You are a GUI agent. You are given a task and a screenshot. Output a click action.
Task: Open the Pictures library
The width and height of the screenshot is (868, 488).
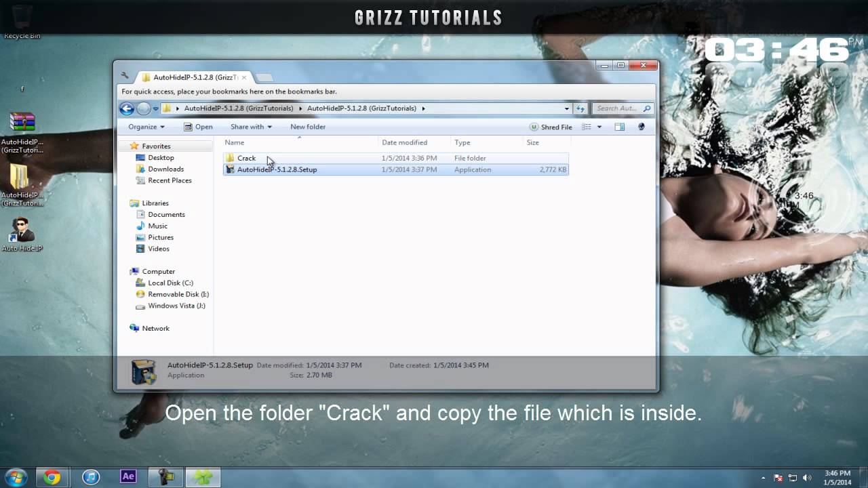coord(161,237)
